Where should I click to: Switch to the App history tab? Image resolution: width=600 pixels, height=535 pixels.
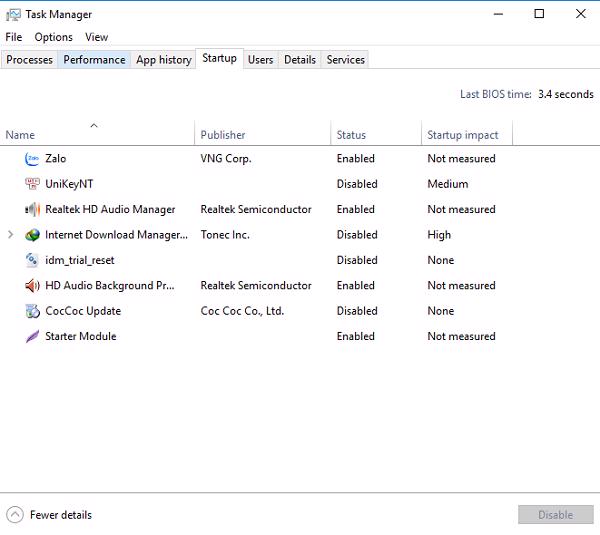pyautogui.click(x=164, y=60)
